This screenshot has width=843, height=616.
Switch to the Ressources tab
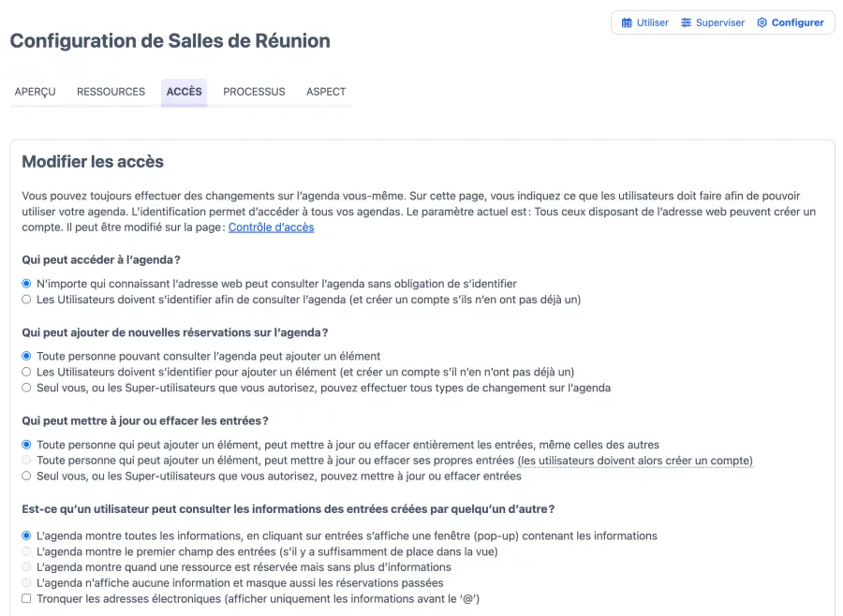click(111, 92)
